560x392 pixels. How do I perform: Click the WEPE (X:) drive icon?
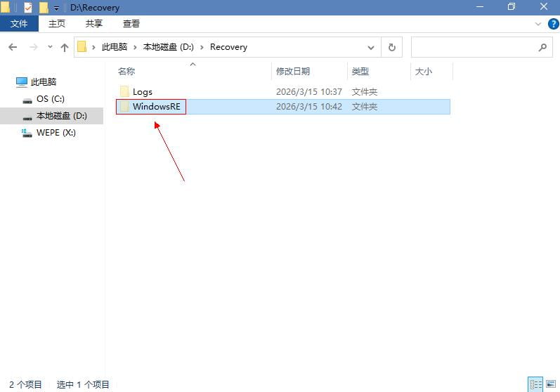point(27,133)
